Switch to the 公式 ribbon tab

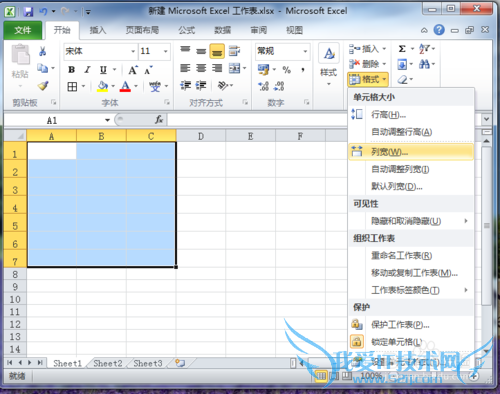(x=186, y=30)
